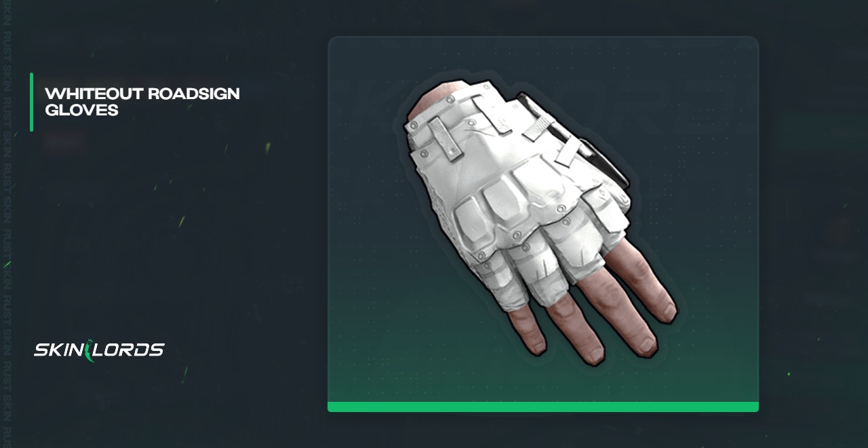This screenshot has height=448, width=868.
Task: Click the blurred label below the title
Action: coord(65,141)
